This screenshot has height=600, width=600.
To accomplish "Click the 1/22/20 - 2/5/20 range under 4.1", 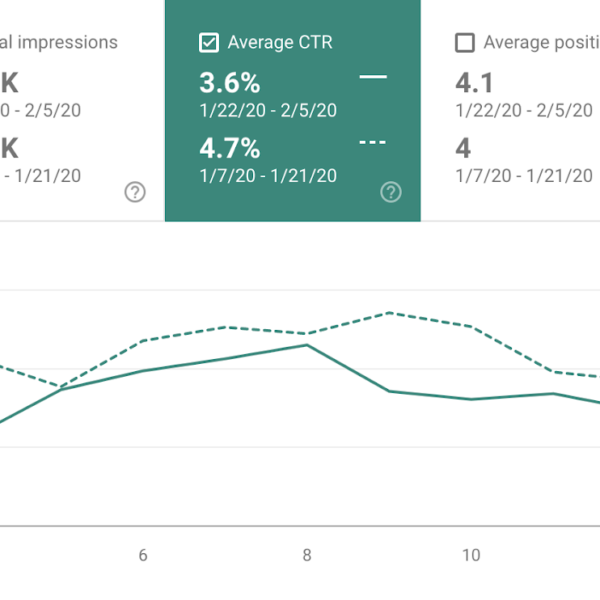I will tap(524, 110).
